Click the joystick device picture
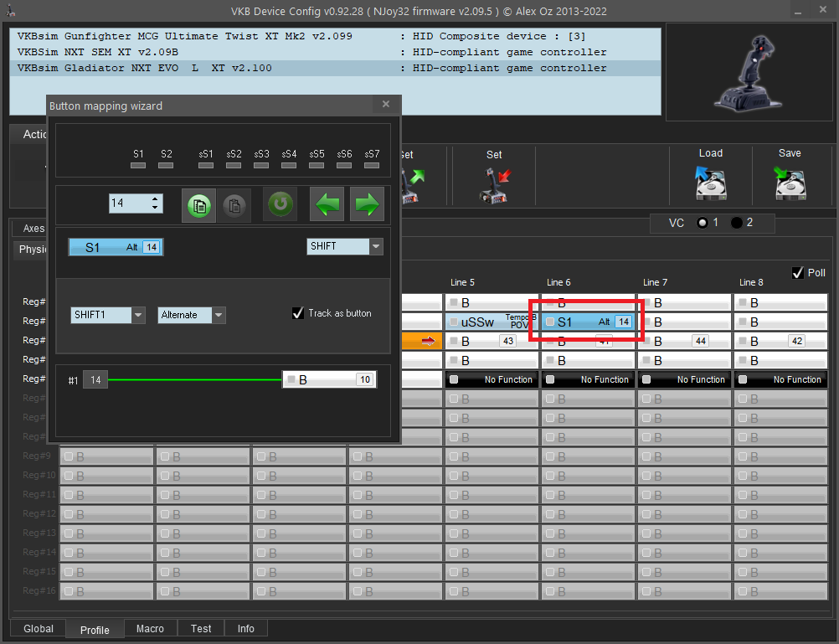 tap(749, 73)
